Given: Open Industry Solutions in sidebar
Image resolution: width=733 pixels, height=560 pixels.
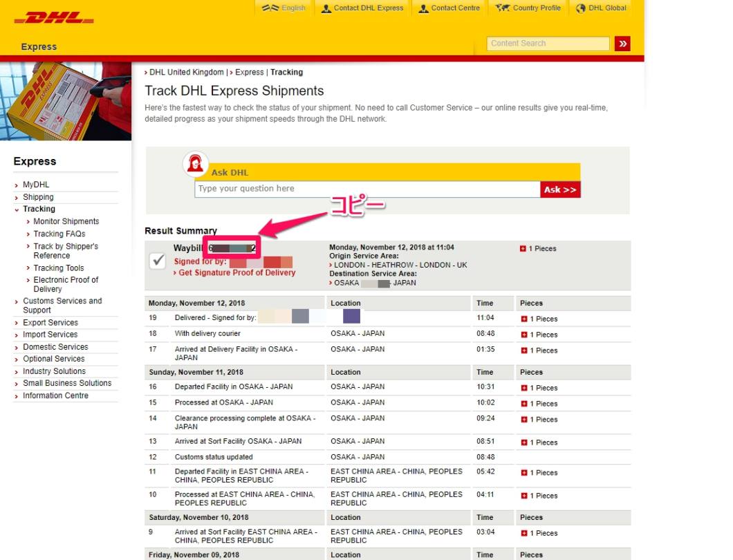Looking at the screenshot, I should (54, 371).
